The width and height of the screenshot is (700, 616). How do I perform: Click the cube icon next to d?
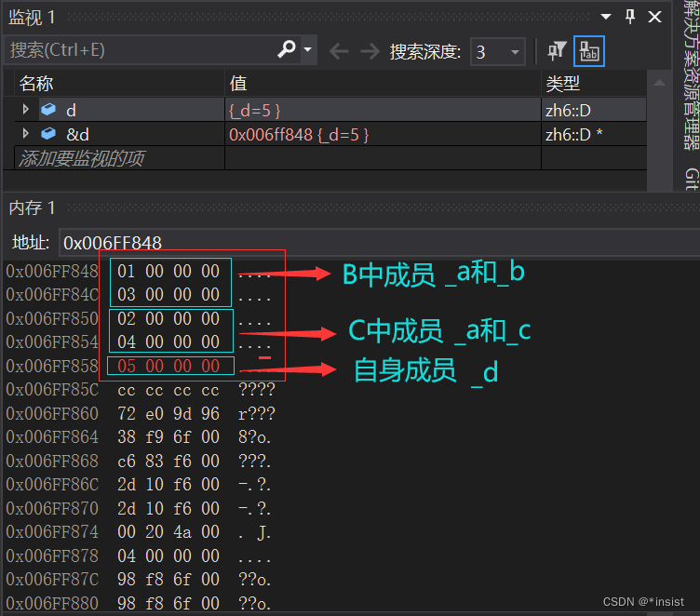click(x=48, y=109)
